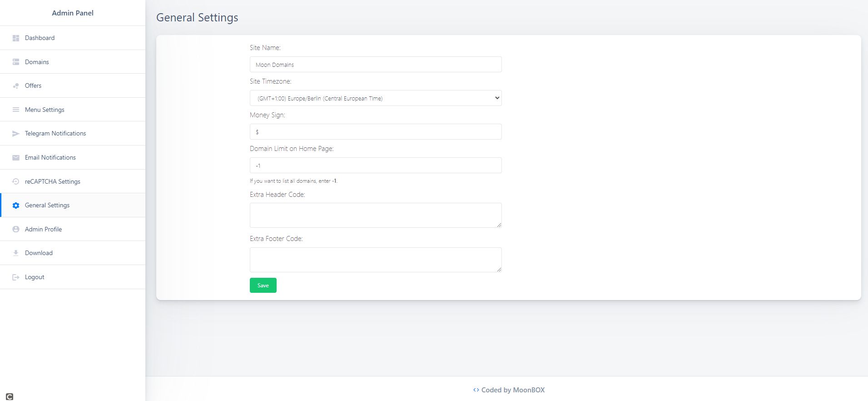Click inside the Extra Footer Code textarea
868x401 pixels.
coord(376,260)
